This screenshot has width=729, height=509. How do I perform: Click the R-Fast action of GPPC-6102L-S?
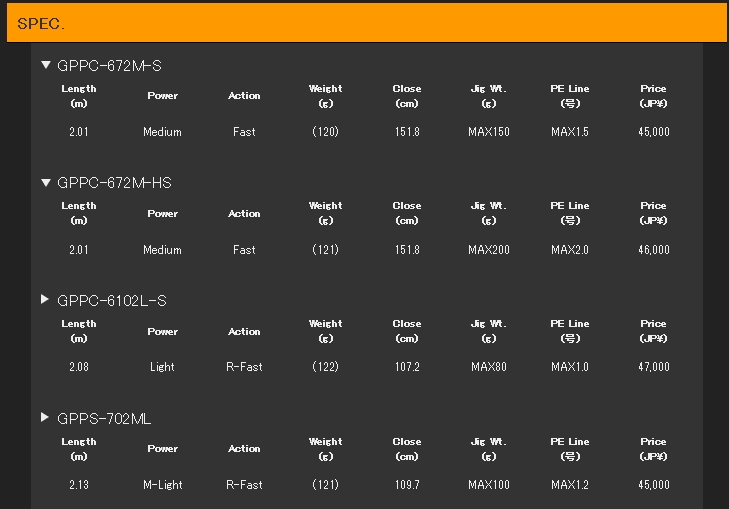[244, 367]
